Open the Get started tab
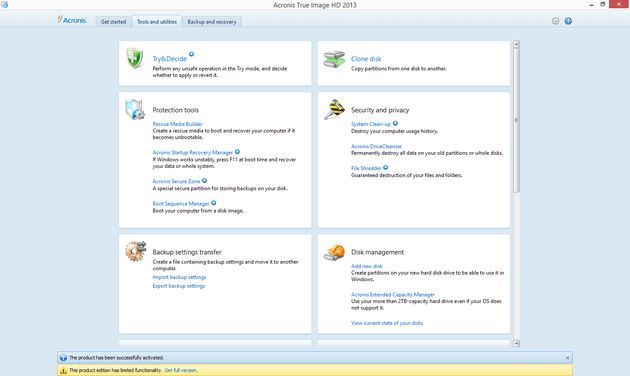This screenshot has height=376, width=630. click(113, 22)
